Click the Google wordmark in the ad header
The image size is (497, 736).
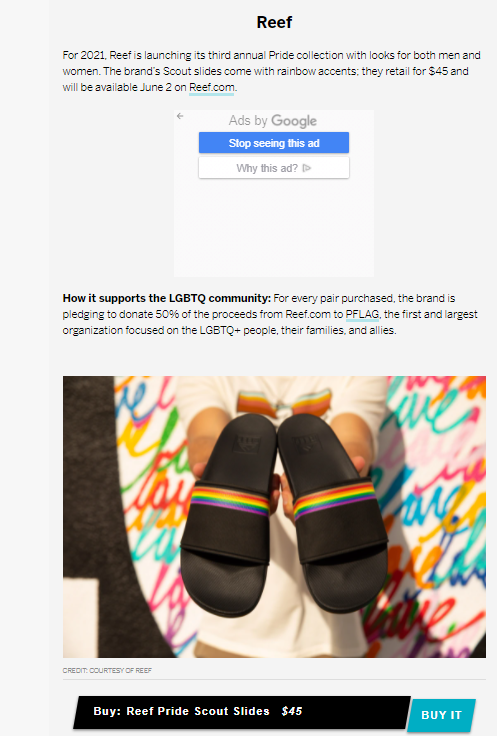point(294,121)
